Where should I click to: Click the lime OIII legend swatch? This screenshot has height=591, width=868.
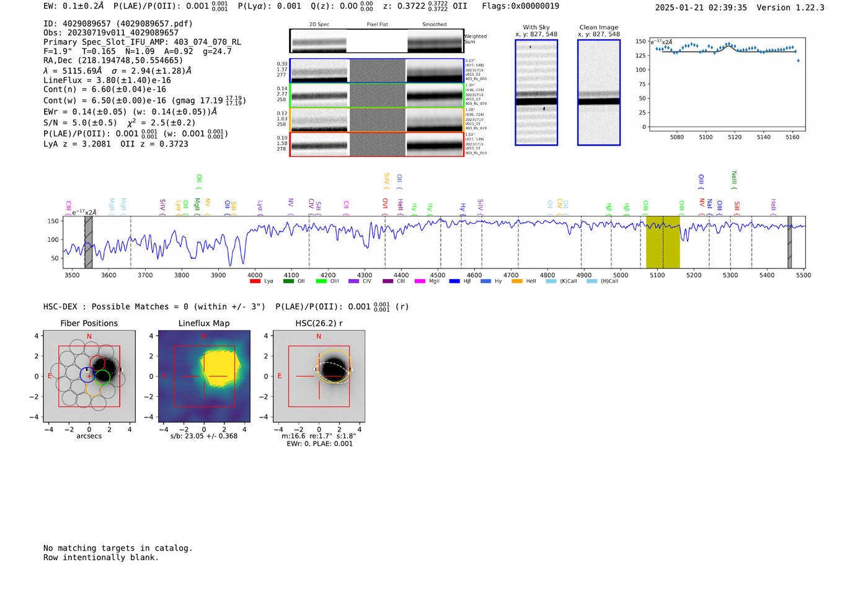(x=321, y=282)
